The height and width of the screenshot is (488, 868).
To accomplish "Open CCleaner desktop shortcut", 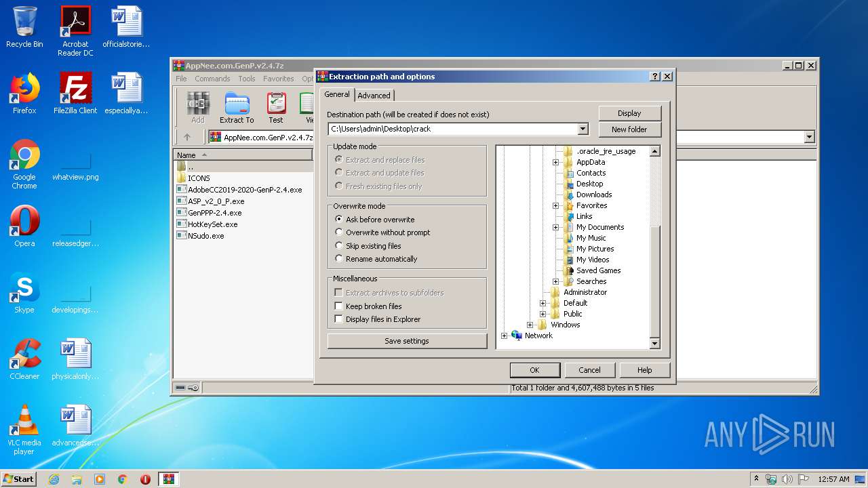I will pos(24,359).
